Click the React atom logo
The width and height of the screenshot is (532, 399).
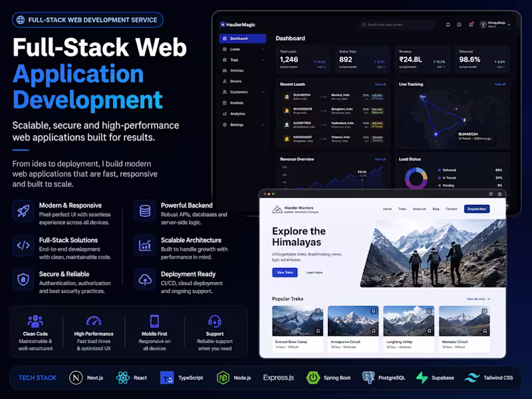[x=123, y=378]
